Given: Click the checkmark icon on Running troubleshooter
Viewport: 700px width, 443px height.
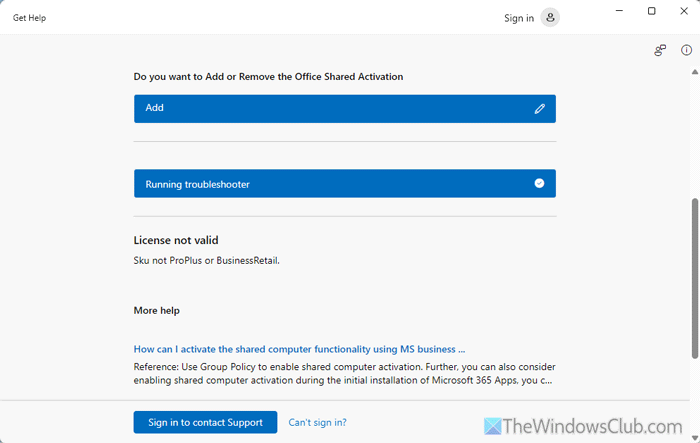Looking at the screenshot, I should [540, 184].
